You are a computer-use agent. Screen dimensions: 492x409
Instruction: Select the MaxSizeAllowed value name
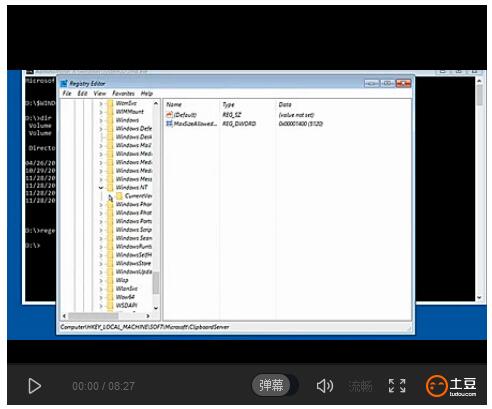click(195, 124)
